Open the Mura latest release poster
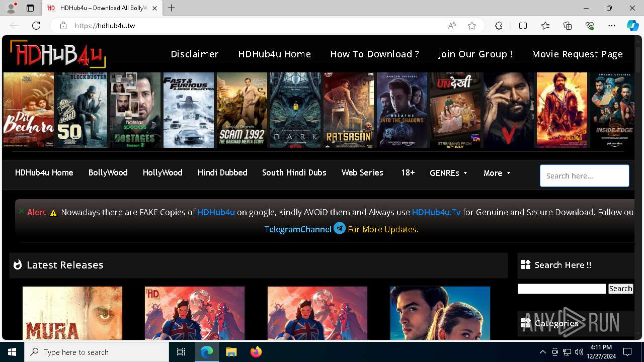644x362 pixels. pos(72,313)
